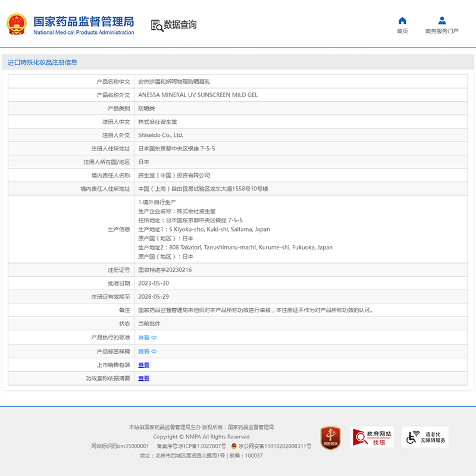Click the 数据查询 header text
The height and width of the screenshot is (476, 476).
click(180, 25)
